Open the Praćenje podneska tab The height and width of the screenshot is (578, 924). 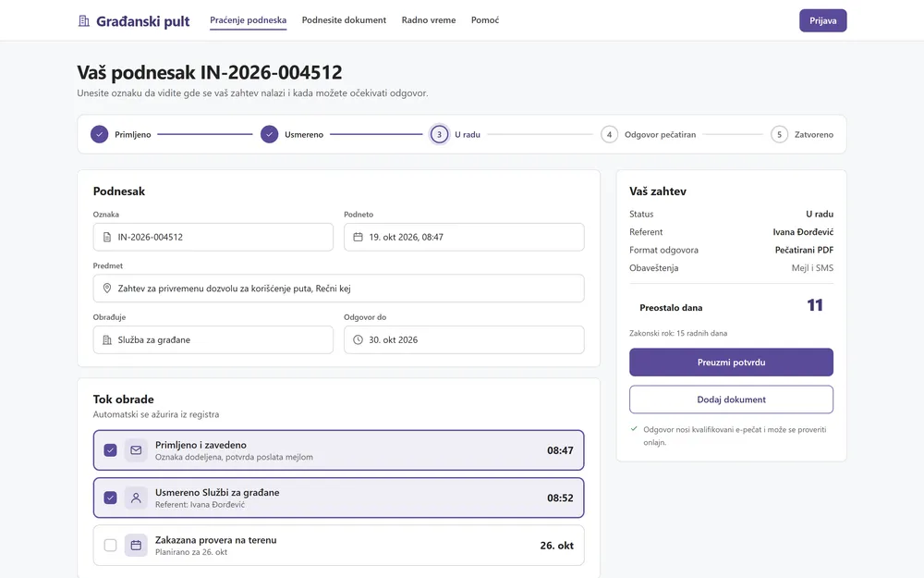248,20
